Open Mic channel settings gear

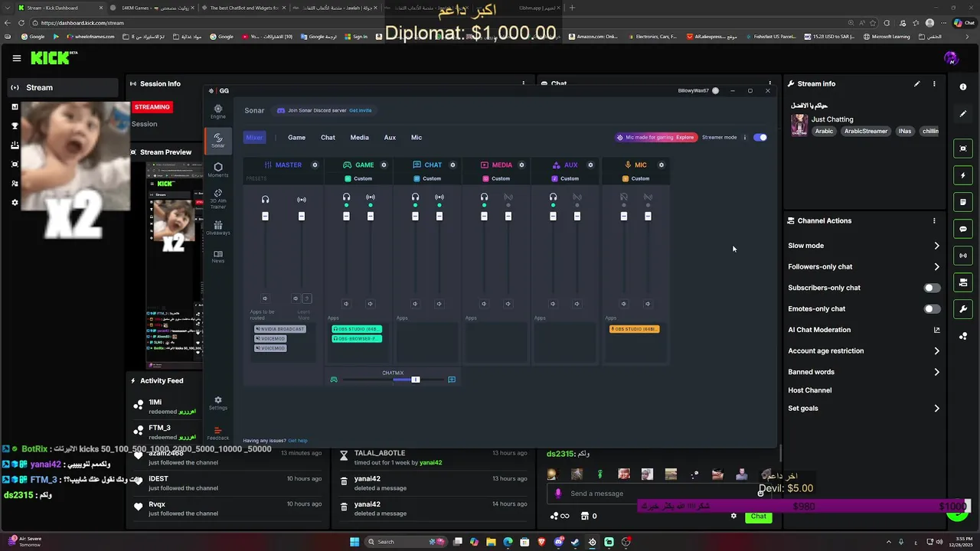tap(661, 165)
